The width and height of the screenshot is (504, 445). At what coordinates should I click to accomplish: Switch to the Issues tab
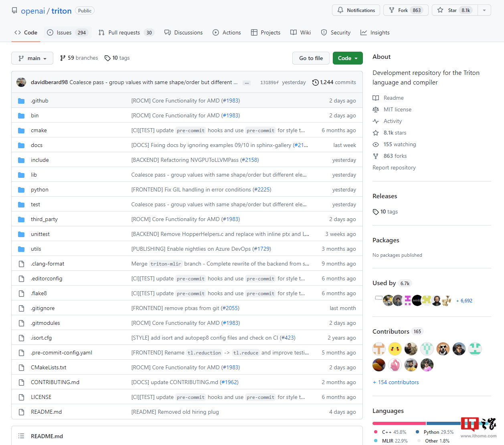(x=67, y=32)
